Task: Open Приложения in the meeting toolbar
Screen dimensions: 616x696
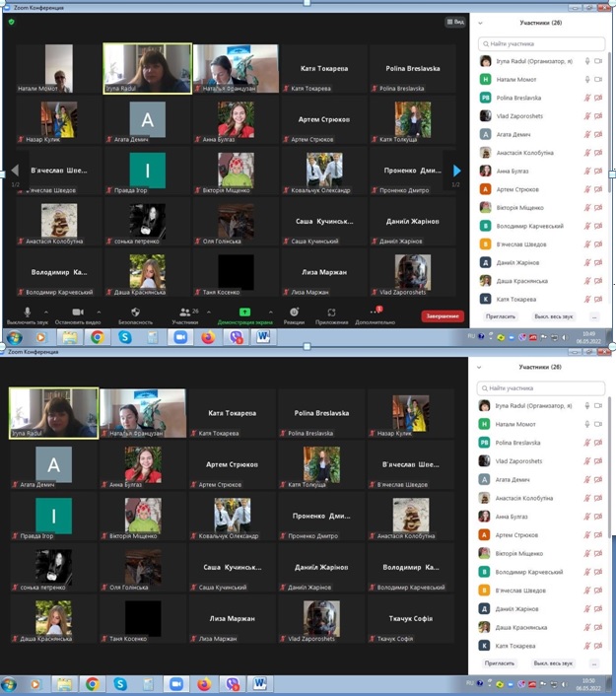Action: point(331,313)
